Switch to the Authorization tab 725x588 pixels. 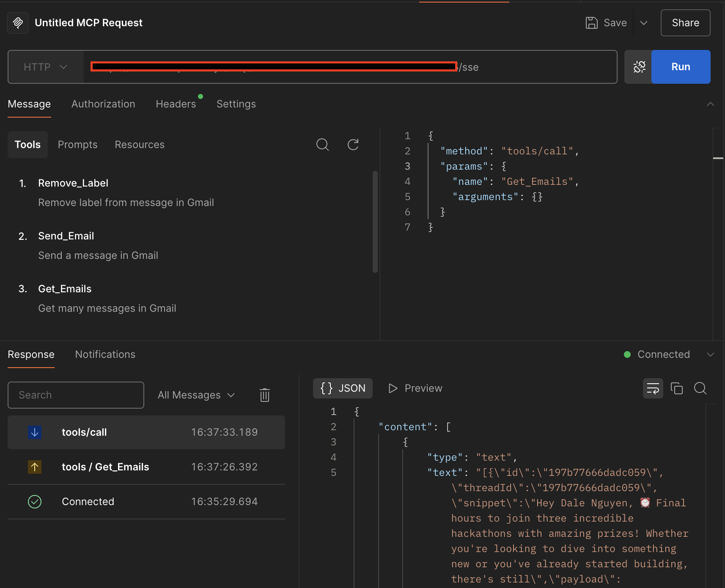103,104
